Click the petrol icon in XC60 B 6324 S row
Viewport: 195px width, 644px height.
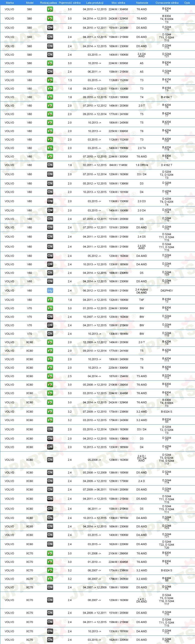(x=50, y=412)
